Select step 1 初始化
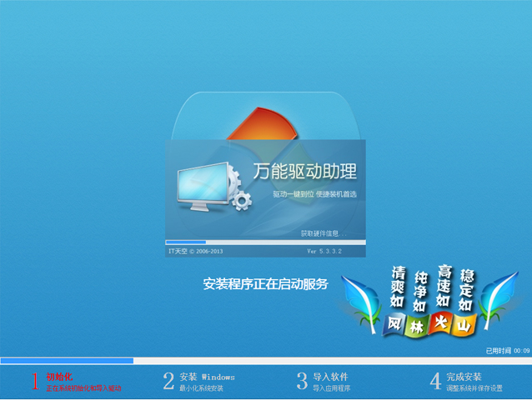The height and width of the screenshot is (401, 532). pos(77,382)
